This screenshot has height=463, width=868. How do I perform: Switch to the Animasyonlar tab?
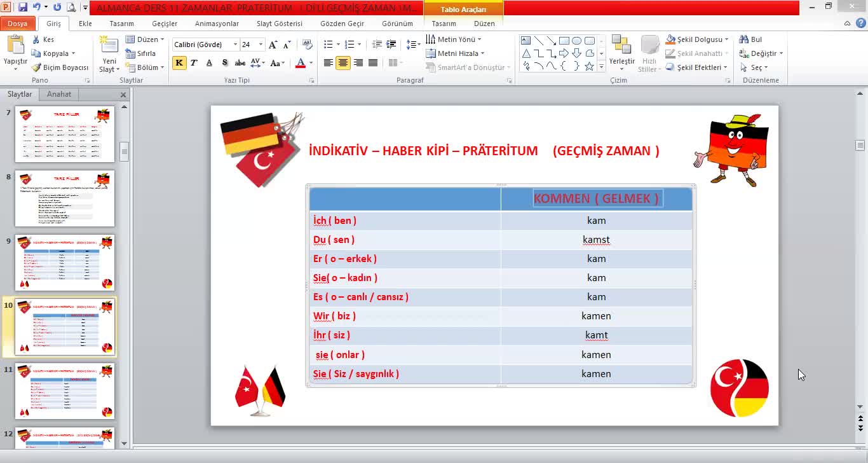pos(217,24)
